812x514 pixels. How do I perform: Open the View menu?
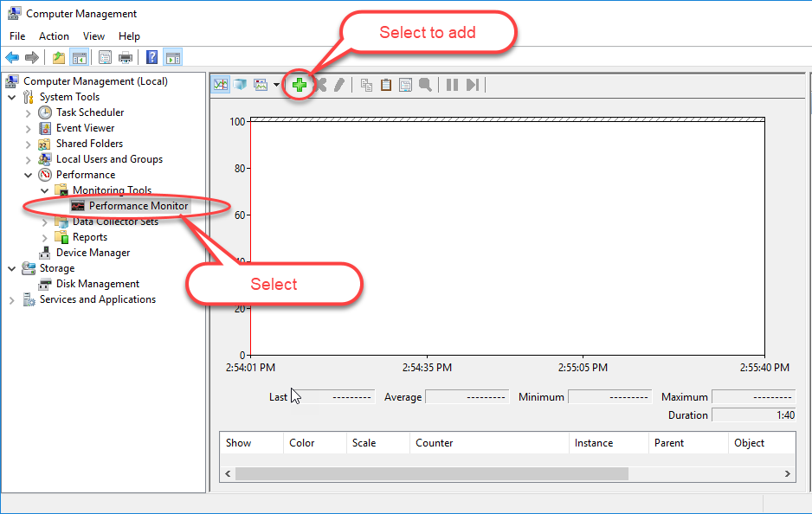(93, 36)
